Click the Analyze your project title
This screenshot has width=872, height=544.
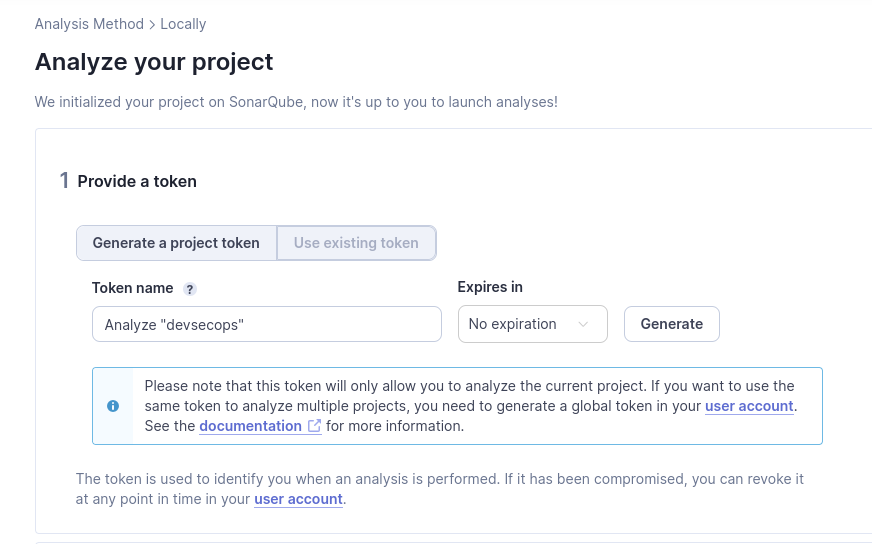click(x=154, y=62)
